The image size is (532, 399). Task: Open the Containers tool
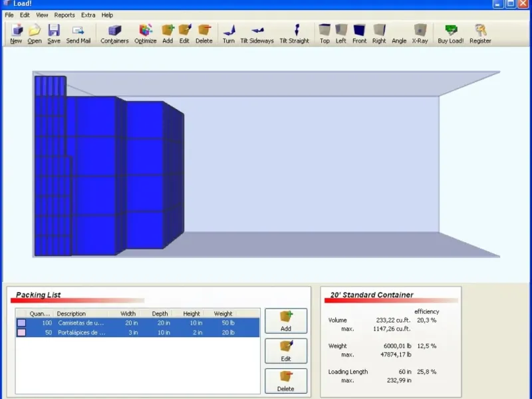pos(114,34)
